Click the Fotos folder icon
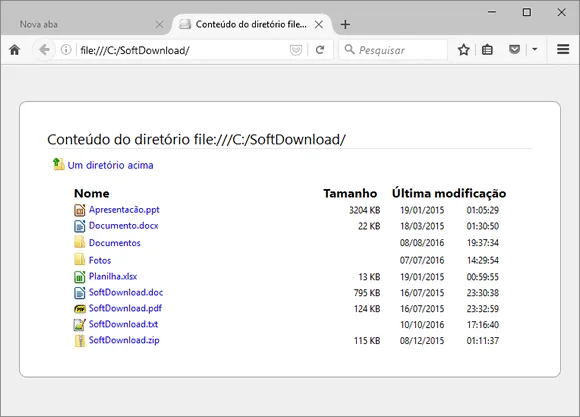This screenshot has width=580, height=417. (80, 259)
